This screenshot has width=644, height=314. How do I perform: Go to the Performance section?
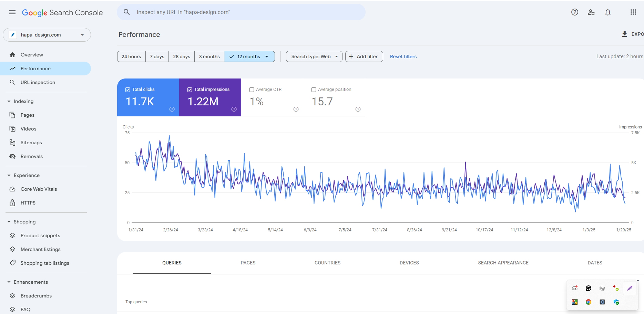45,69
